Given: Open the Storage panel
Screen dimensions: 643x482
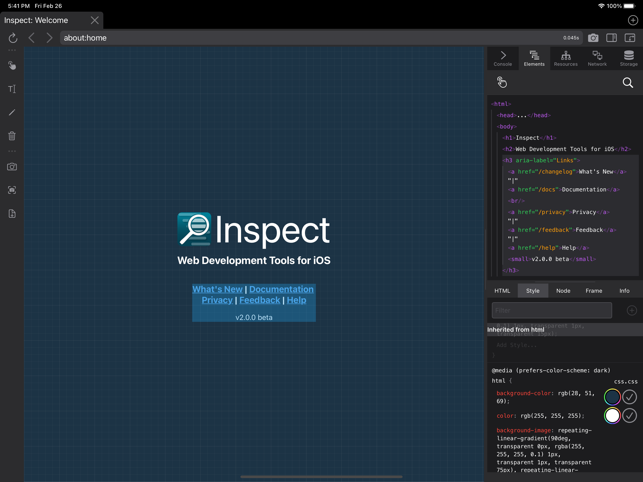Looking at the screenshot, I should coord(629,58).
